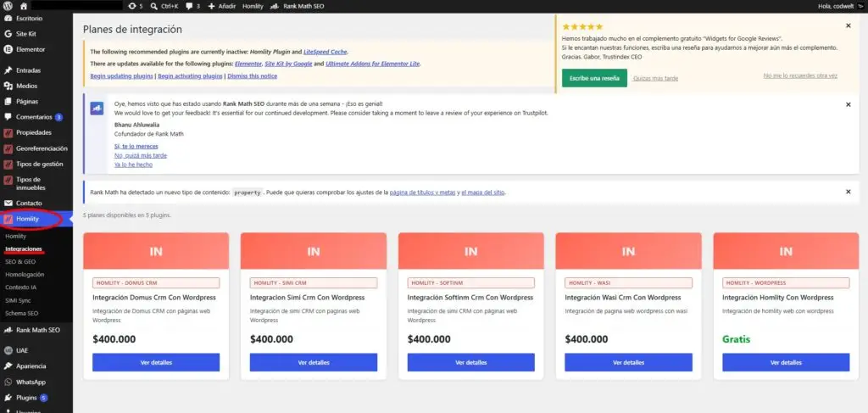View details for Softinm CRM integration
Screen dimensions: 868x413
click(x=471, y=363)
